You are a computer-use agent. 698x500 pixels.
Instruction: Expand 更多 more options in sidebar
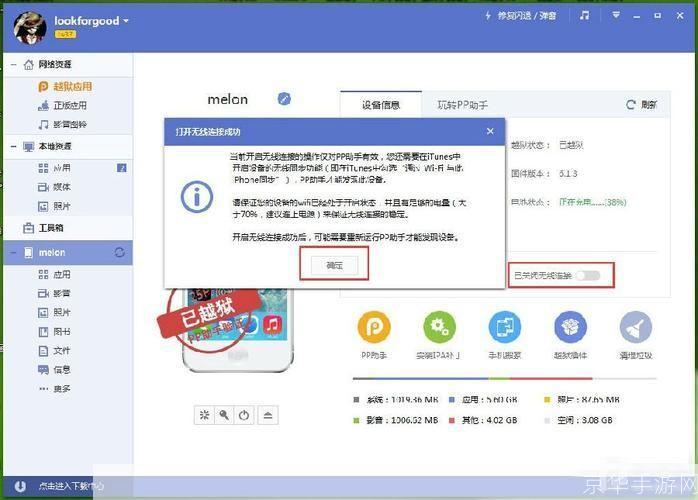coord(55,389)
